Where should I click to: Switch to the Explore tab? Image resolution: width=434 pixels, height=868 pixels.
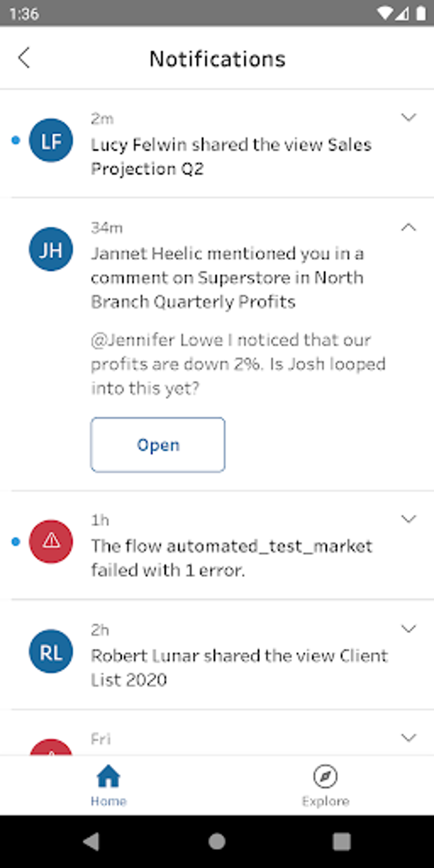[325, 785]
